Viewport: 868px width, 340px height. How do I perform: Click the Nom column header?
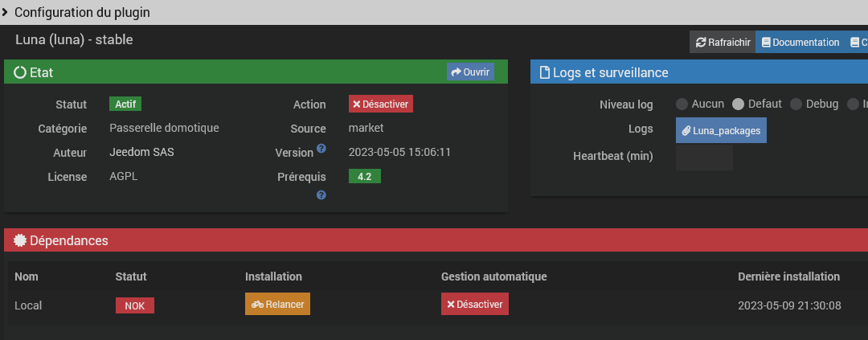point(27,277)
